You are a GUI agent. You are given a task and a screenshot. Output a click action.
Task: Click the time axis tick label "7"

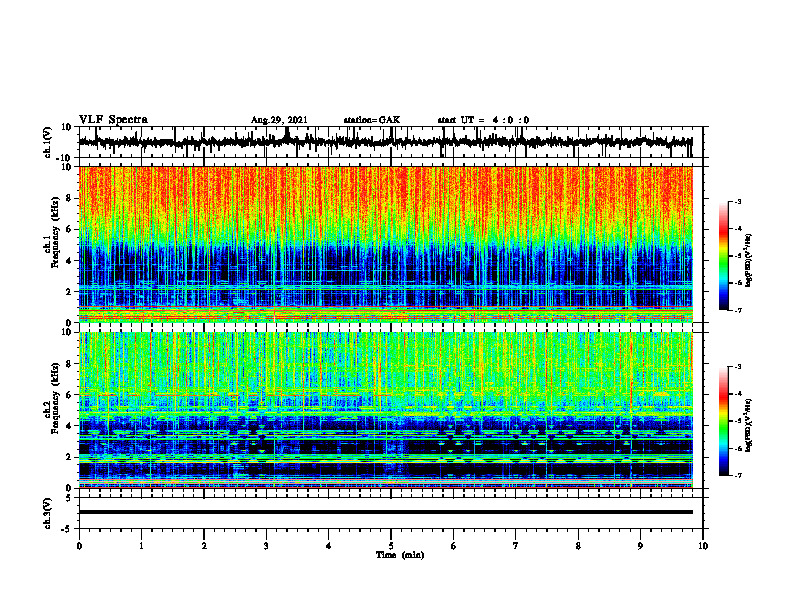pos(516,546)
